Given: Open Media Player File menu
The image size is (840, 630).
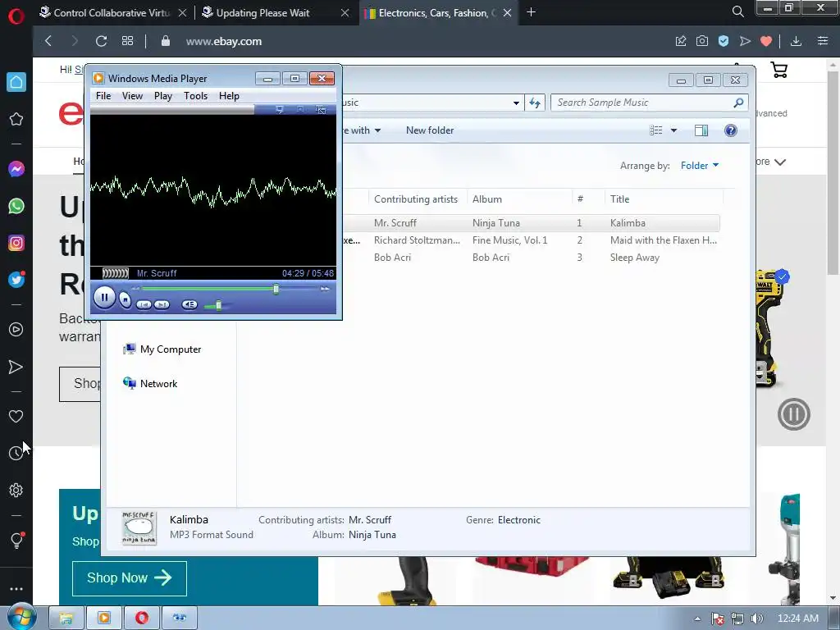Looking at the screenshot, I should point(103,96).
